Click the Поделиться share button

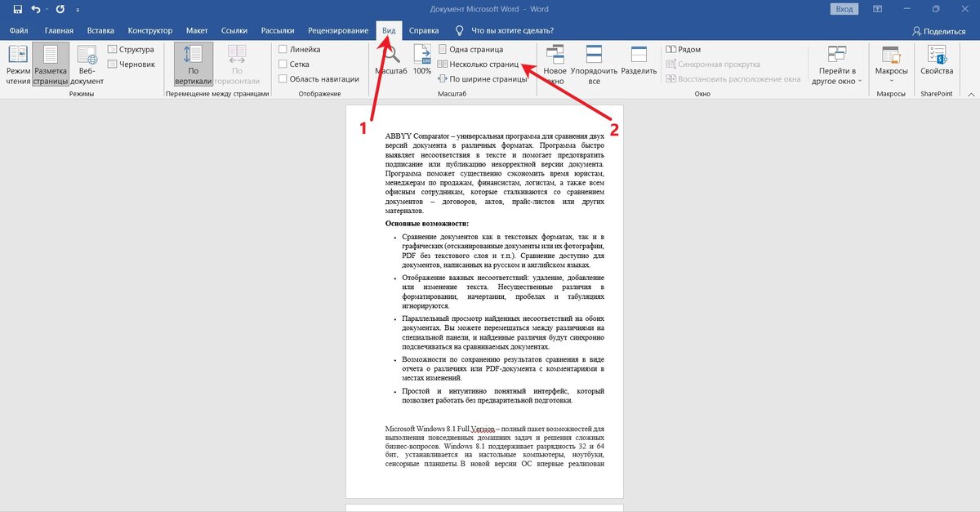(x=938, y=31)
